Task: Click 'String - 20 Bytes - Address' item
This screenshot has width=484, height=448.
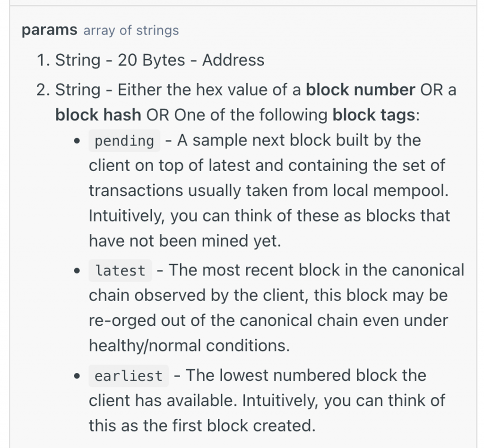Action: click(160, 60)
